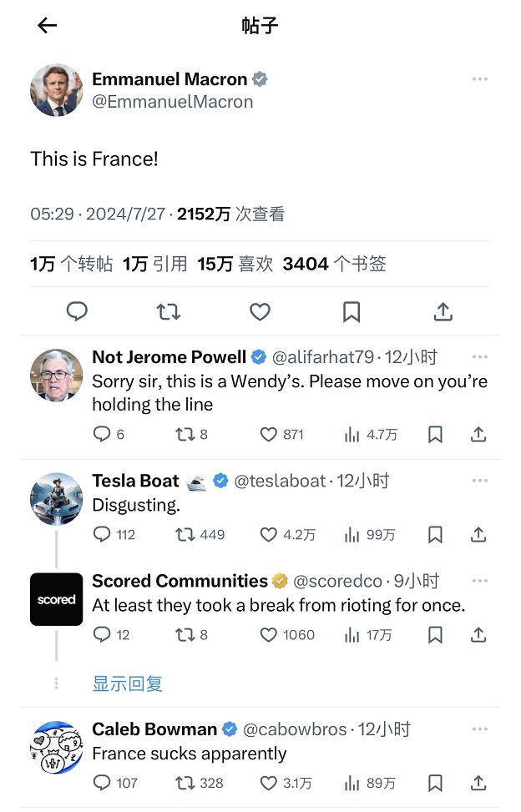Like Macron's main post
The width and height of the screenshot is (521, 812).
(260, 311)
